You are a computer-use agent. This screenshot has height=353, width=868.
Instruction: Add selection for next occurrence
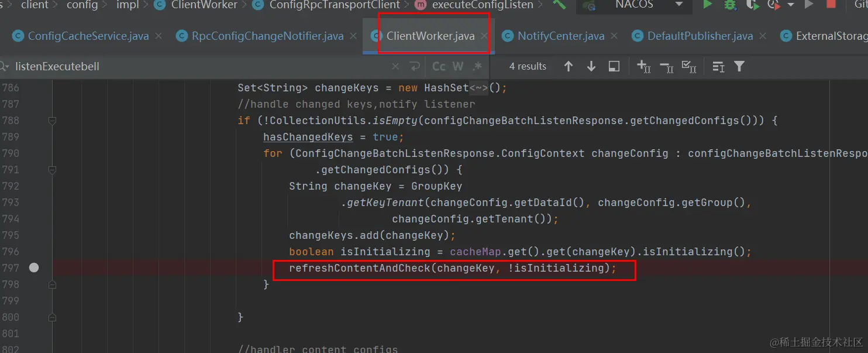tap(643, 67)
